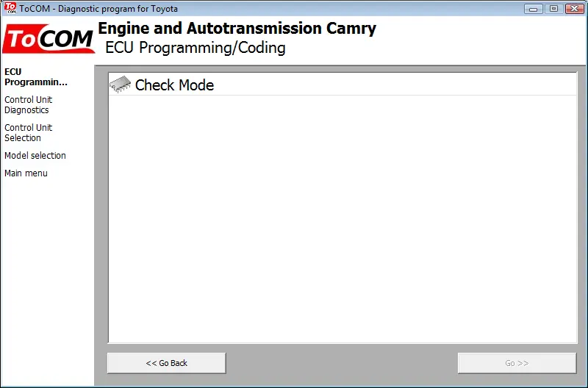The height and width of the screenshot is (388, 588).
Task: Open the ECU Programming sidebar item
Action: 36,77
